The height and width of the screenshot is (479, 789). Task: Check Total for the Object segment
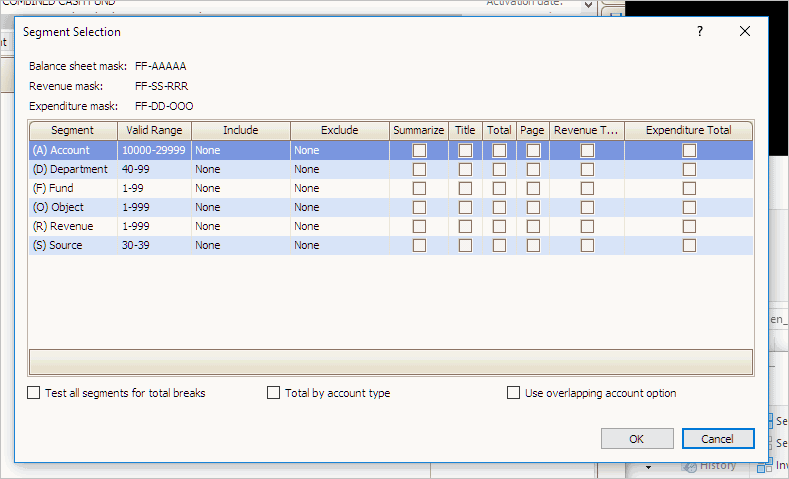(x=499, y=207)
